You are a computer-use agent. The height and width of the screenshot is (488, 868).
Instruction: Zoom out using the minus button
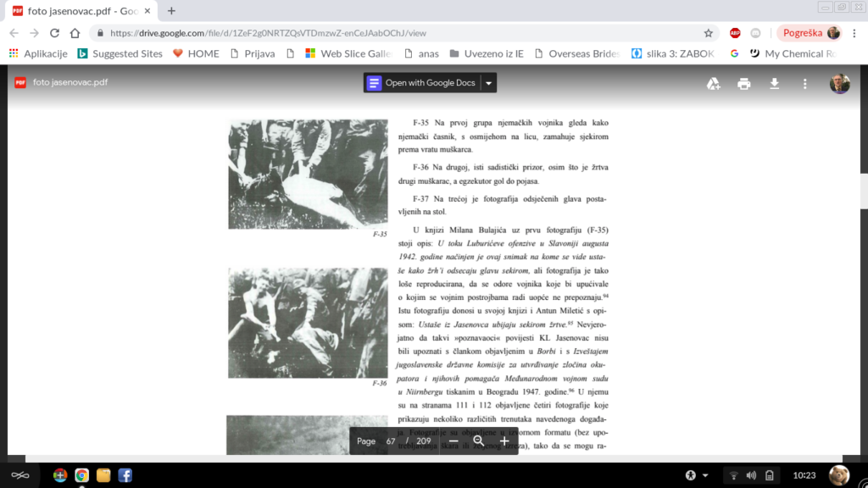point(453,441)
